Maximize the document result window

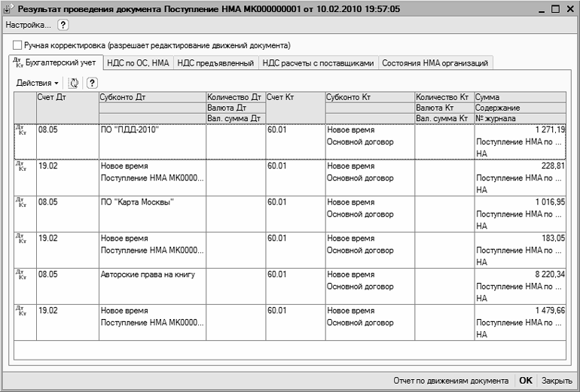pyautogui.click(x=556, y=9)
